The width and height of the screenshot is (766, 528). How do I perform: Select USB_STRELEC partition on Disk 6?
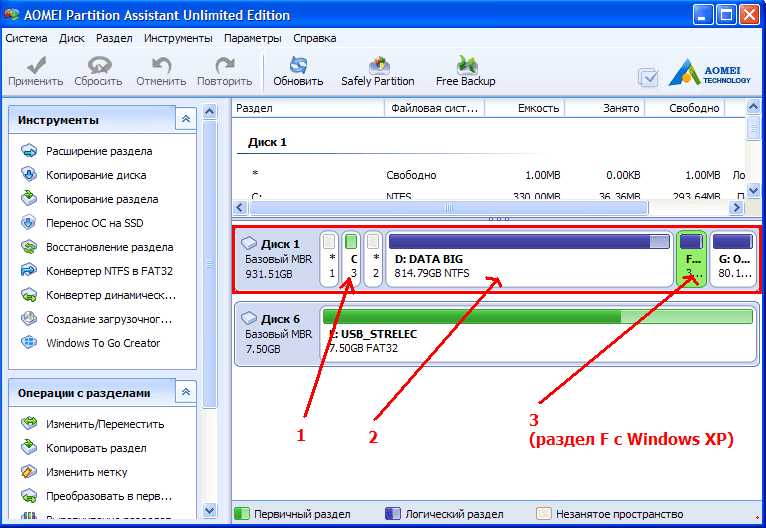[538, 335]
